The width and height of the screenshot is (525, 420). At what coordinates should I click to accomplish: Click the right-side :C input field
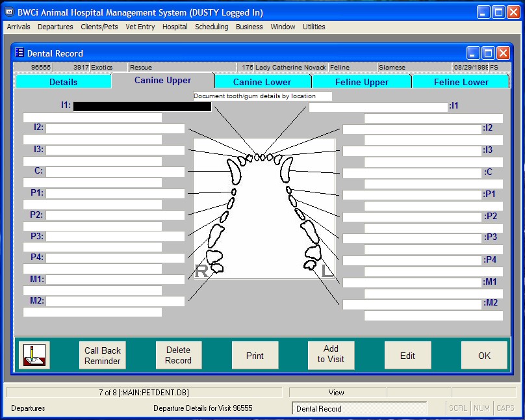[412, 173]
